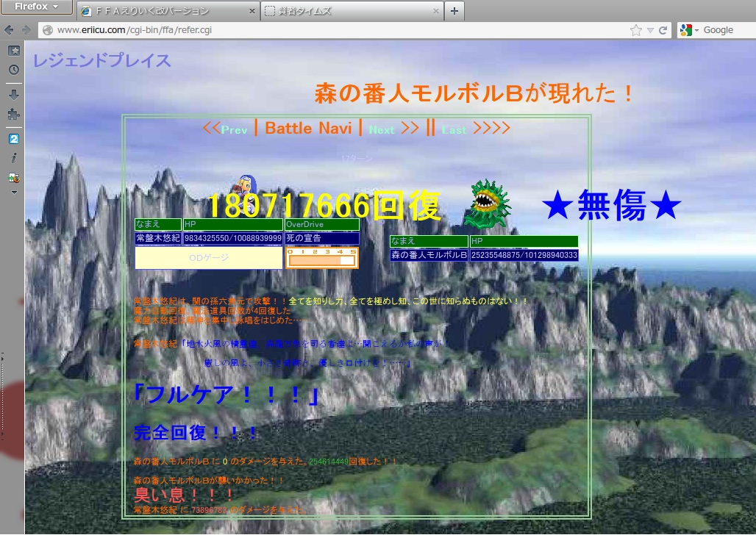
Task: Focus the URL address bar
Action: pos(338,30)
